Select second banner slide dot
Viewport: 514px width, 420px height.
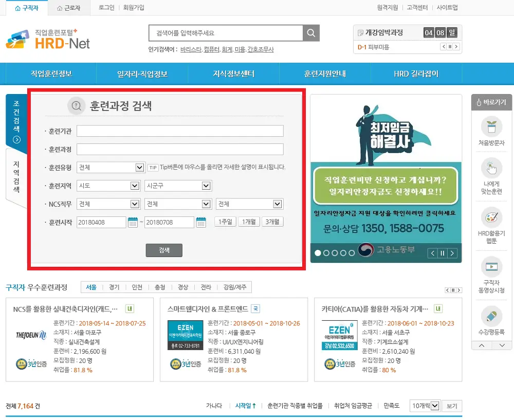[x=326, y=253]
